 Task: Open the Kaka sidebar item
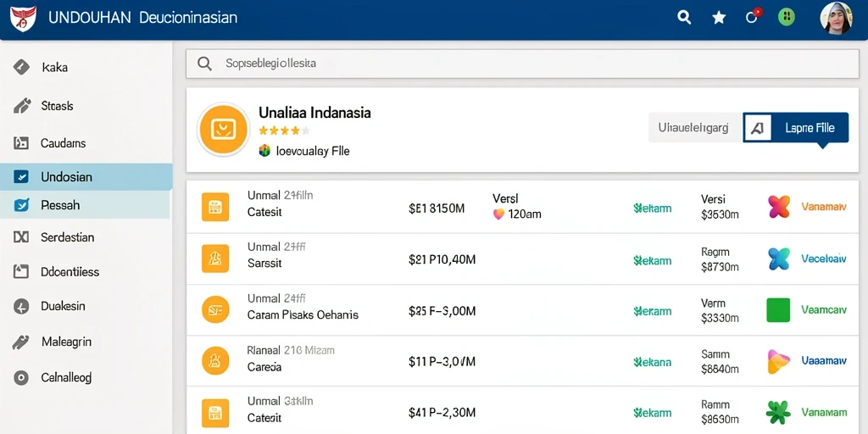coord(86,68)
